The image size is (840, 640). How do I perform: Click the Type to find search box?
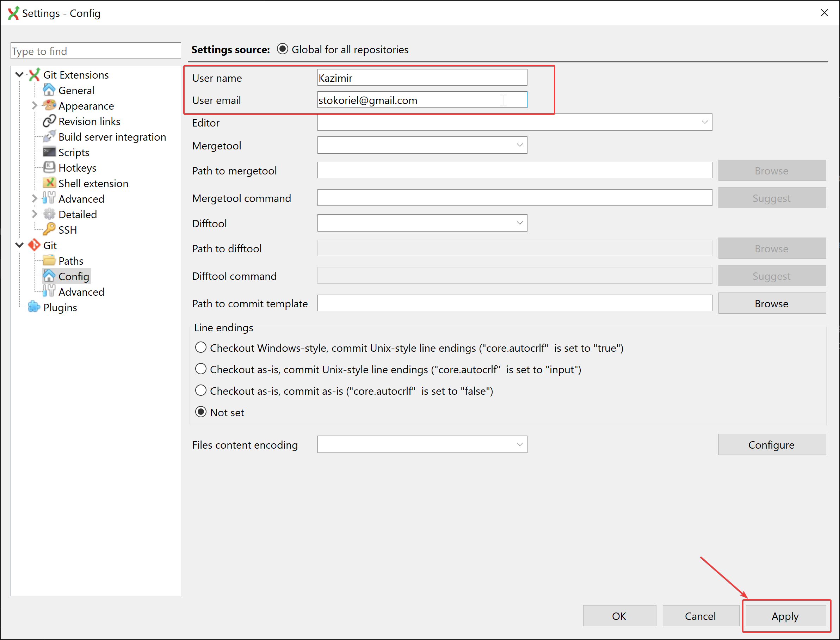[x=95, y=51]
